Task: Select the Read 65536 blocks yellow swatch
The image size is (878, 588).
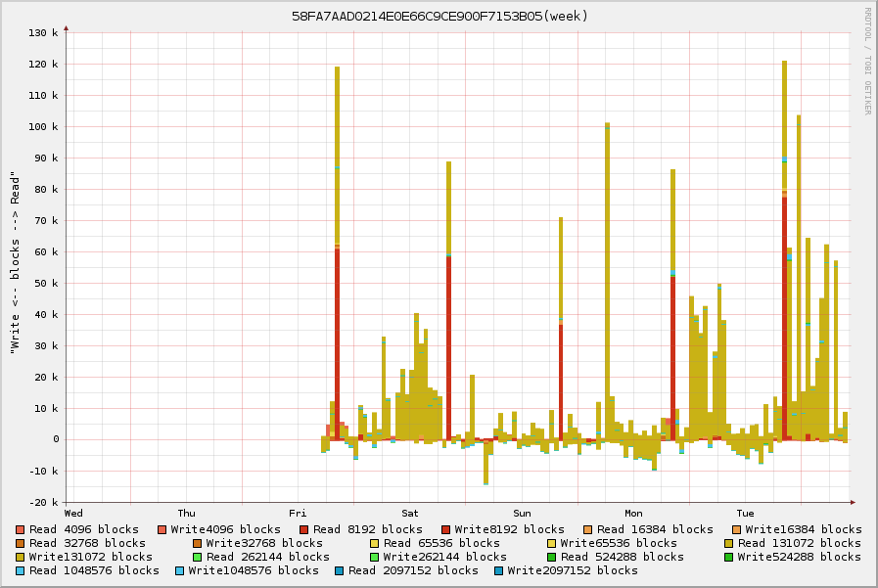Action: click(375, 543)
